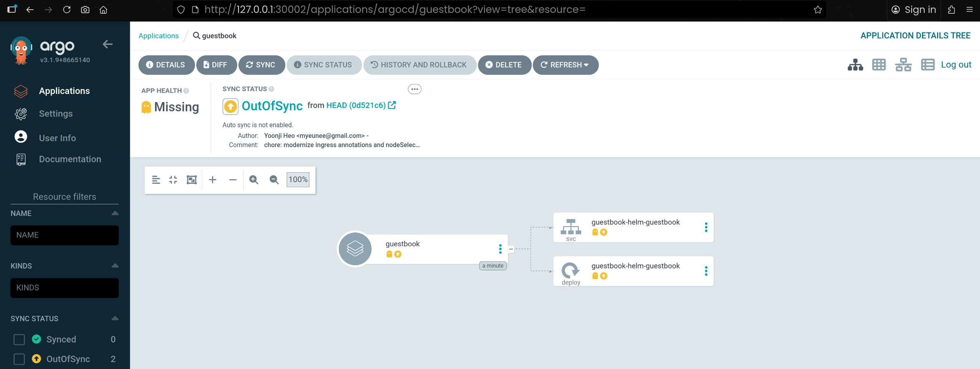Click the App Health help question icon

(x=186, y=91)
